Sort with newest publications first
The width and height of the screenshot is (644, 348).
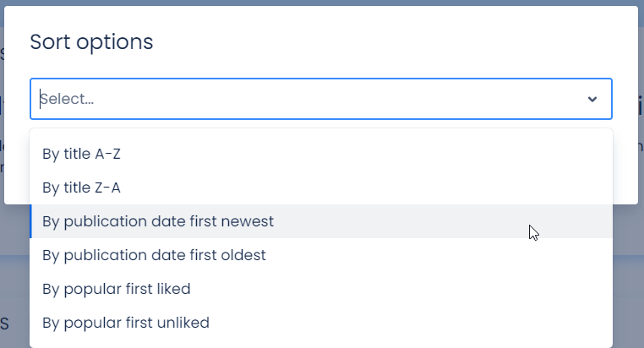(x=158, y=221)
